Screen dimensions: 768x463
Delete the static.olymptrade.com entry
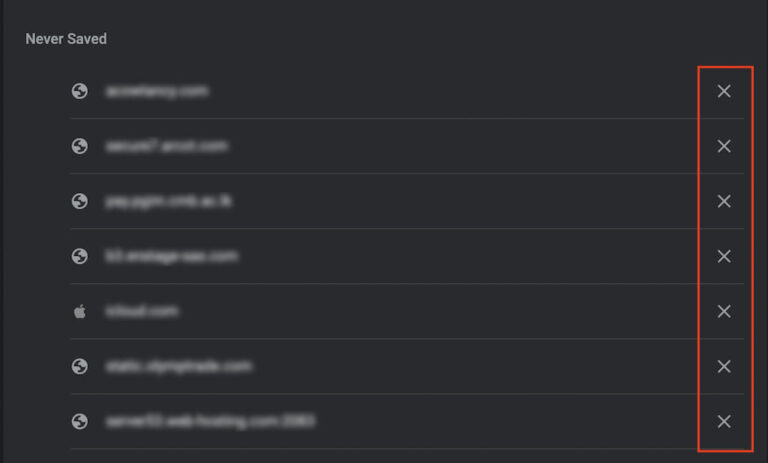(x=724, y=367)
